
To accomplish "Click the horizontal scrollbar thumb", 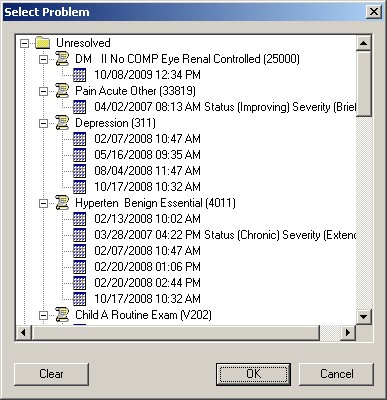I will (176, 332).
